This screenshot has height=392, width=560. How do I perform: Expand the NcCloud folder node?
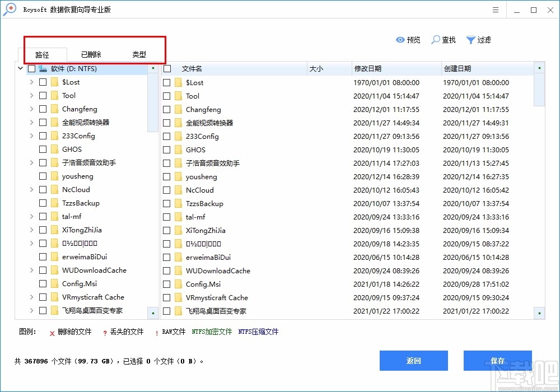31,189
